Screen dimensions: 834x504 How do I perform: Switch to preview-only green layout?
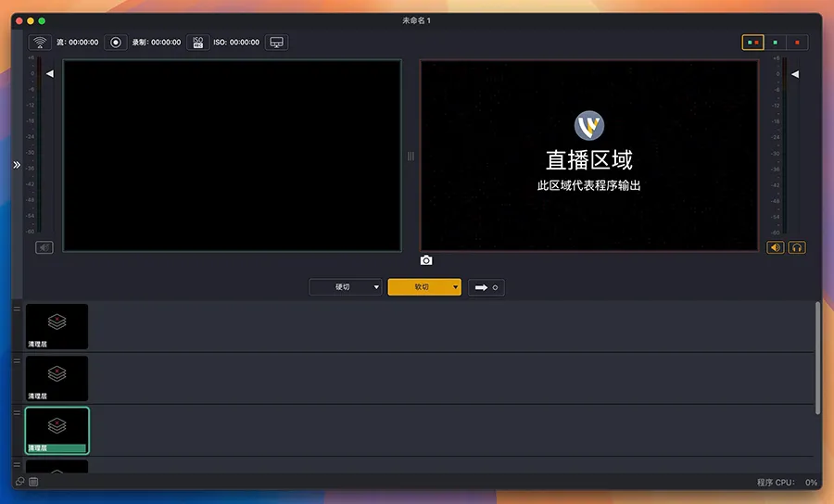click(775, 43)
